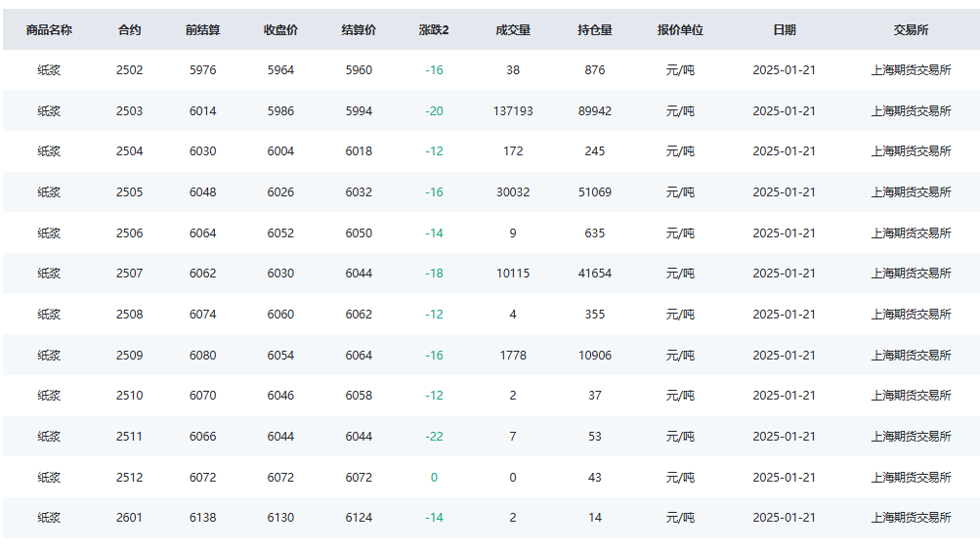Select the 报价单位 column header
Viewport: 980px width, 550px height.
680,30
